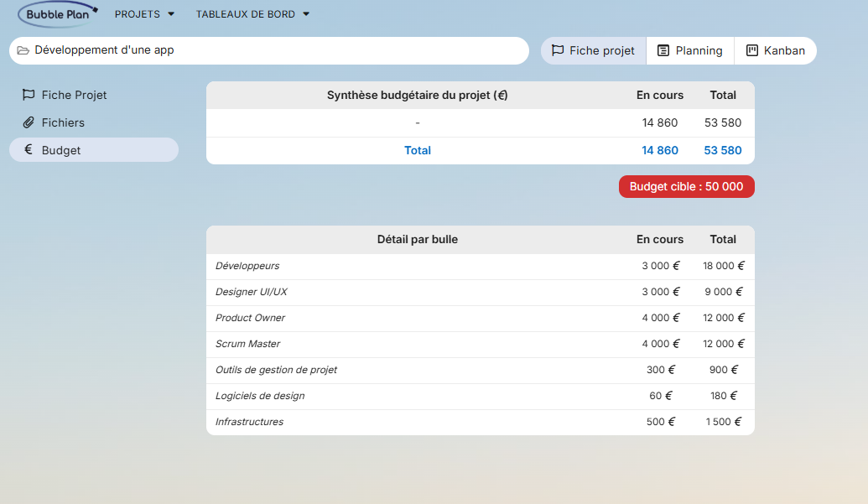Select the Logiciels de design row label
868x504 pixels.
pyautogui.click(x=260, y=396)
